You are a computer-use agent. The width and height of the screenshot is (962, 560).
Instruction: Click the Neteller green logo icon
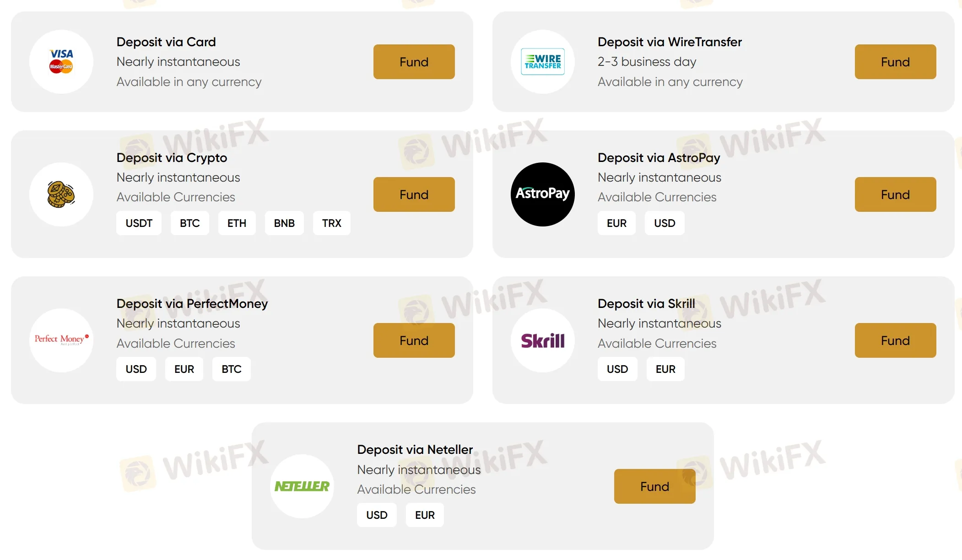point(302,486)
